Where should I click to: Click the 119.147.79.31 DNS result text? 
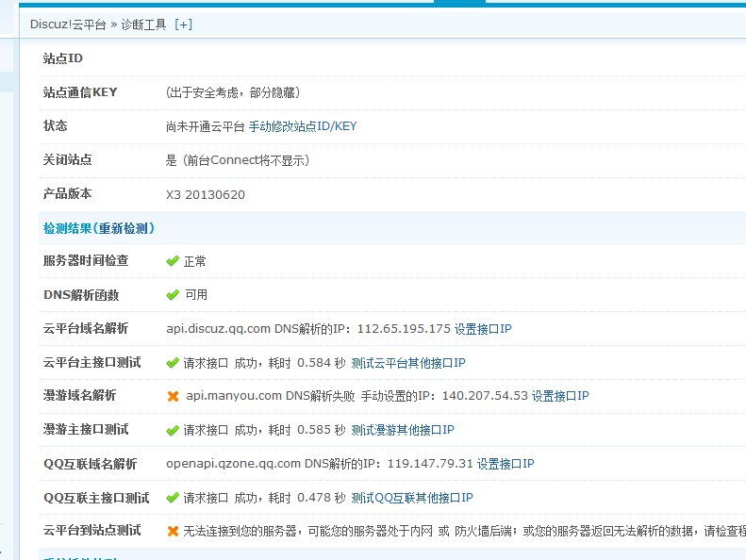pyautogui.click(x=430, y=464)
